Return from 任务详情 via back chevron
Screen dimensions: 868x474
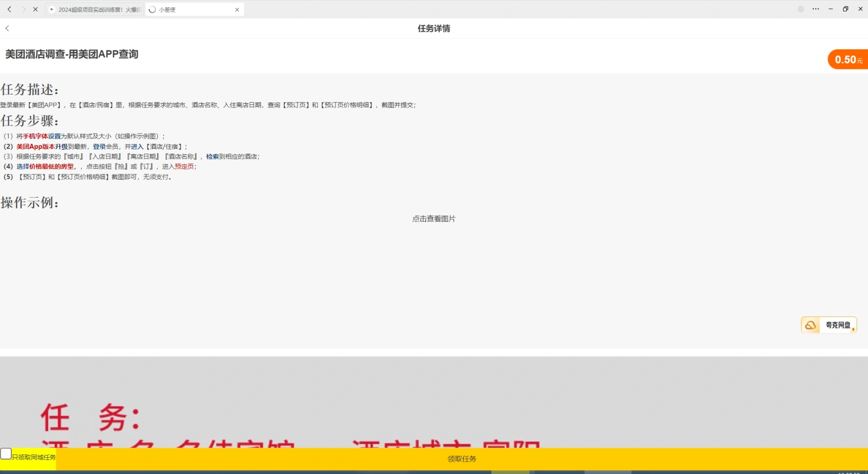(x=7, y=28)
